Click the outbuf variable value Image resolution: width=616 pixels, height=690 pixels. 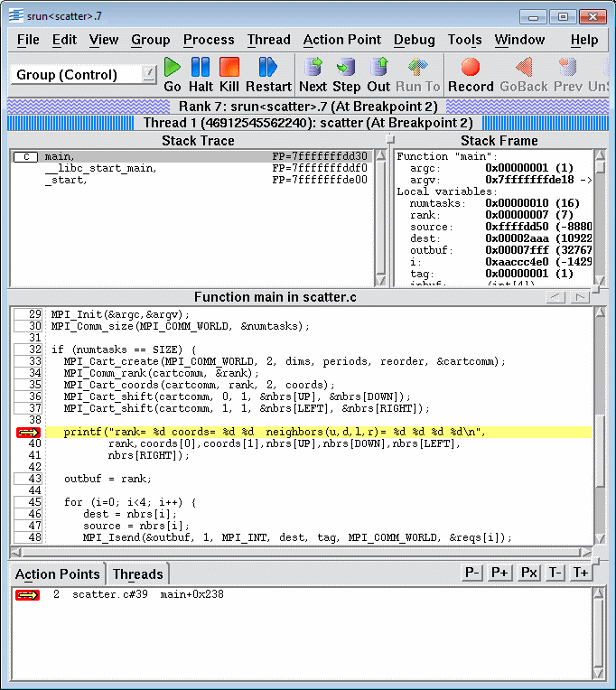(537, 250)
